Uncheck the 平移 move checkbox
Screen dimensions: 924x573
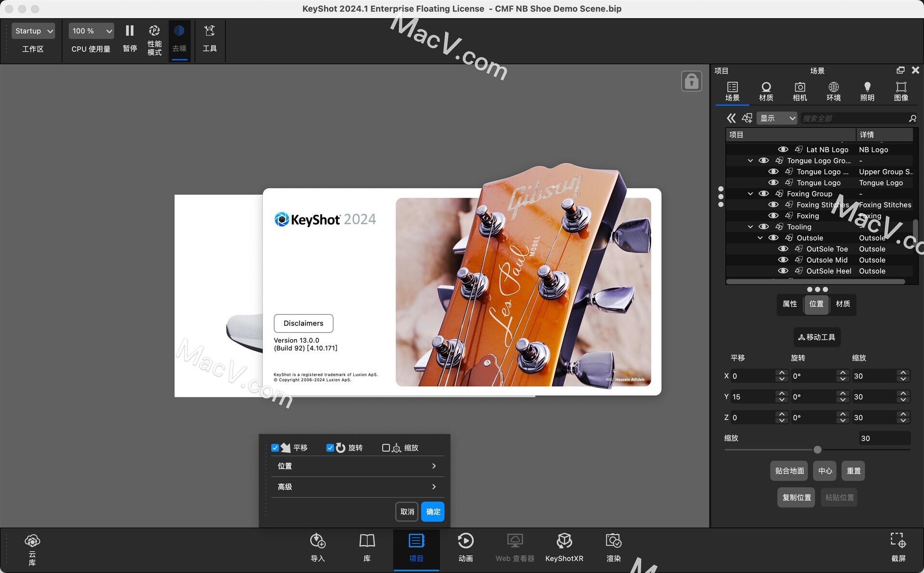click(x=275, y=447)
